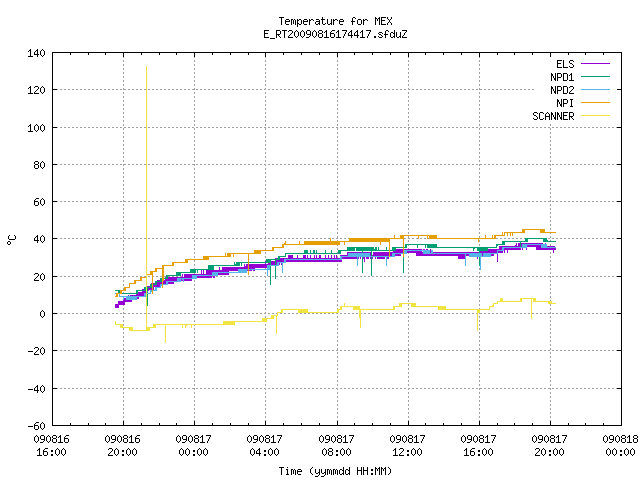Image resolution: width=640 pixels, height=480 pixels.
Task: Click the x-axis label '090817 08:00'
Action: (x=336, y=446)
